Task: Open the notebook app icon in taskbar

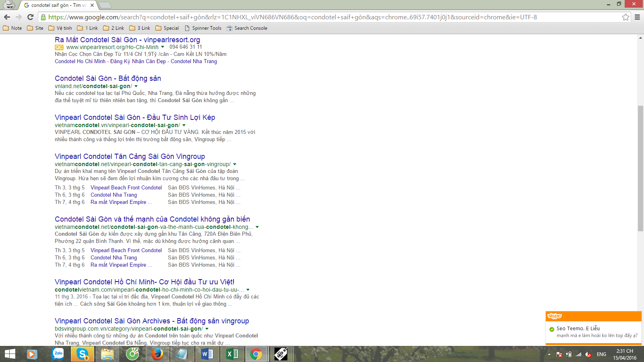Action: [x=182, y=354]
